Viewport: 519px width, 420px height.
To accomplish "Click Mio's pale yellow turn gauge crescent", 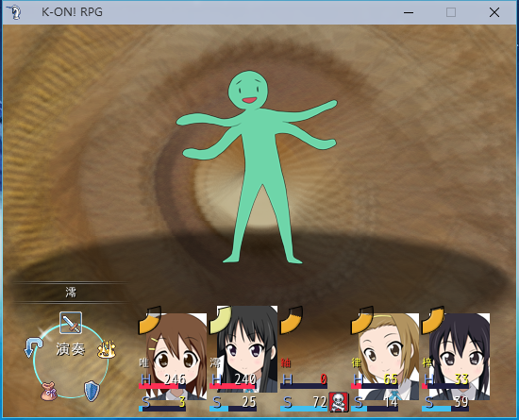I will [x=221, y=321].
